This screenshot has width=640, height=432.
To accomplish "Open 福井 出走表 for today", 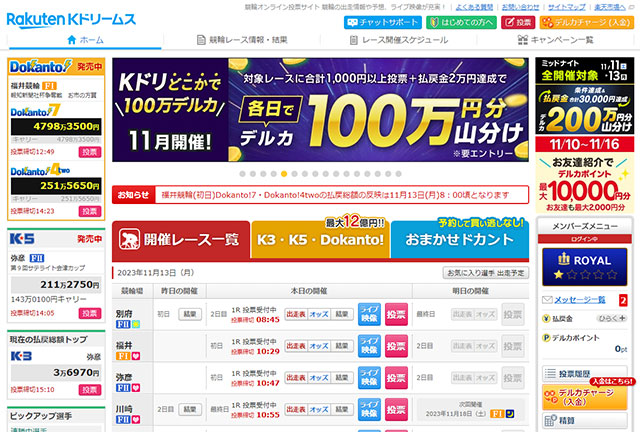I will [296, 346].
